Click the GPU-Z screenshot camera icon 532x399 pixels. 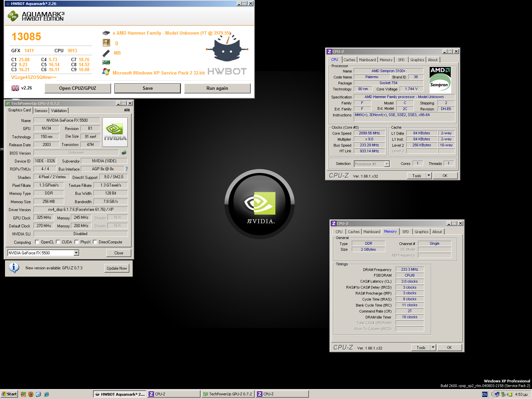click(127, 110)
